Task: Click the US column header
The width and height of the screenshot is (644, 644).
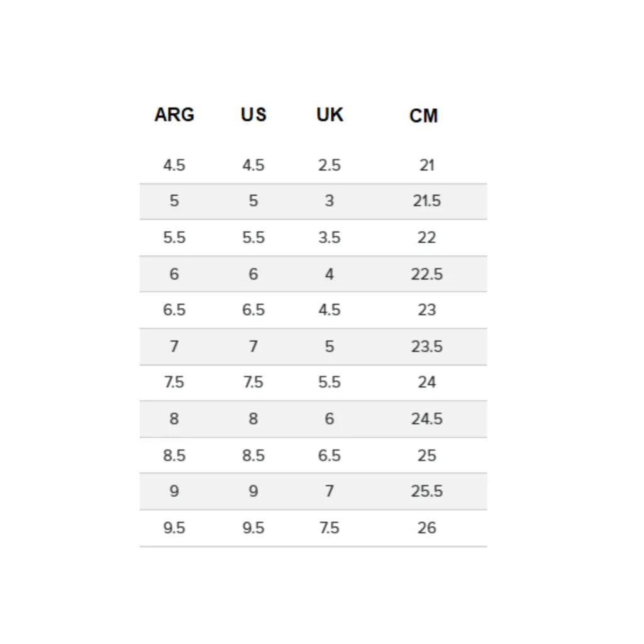Action: [253, 114]
